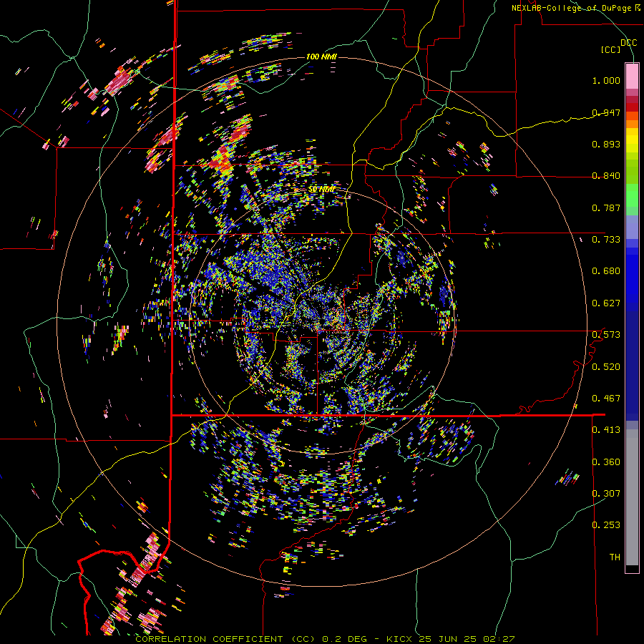Viewport: 644px width, 644px height.
Task: Pick the bright green color bar segment
Action: 632,195
